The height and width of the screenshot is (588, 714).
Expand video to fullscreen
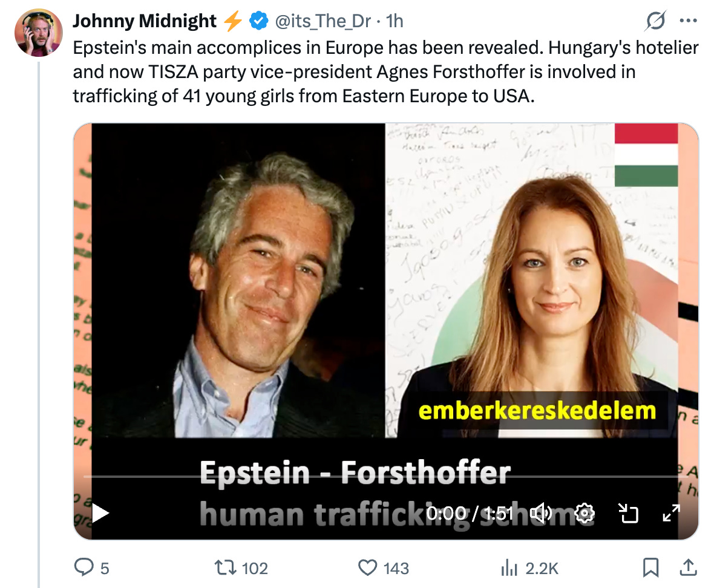pyautogui.click(x=671, y=514)
